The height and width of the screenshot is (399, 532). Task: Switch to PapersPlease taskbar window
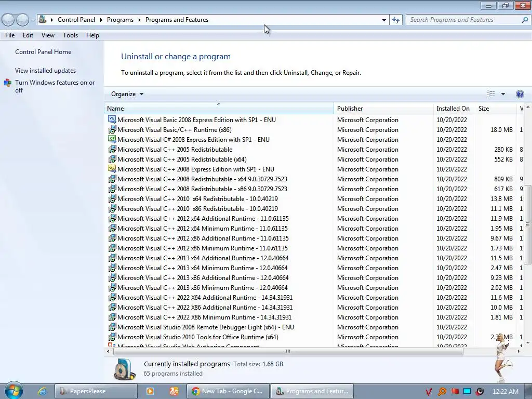(x=96, y=391)
